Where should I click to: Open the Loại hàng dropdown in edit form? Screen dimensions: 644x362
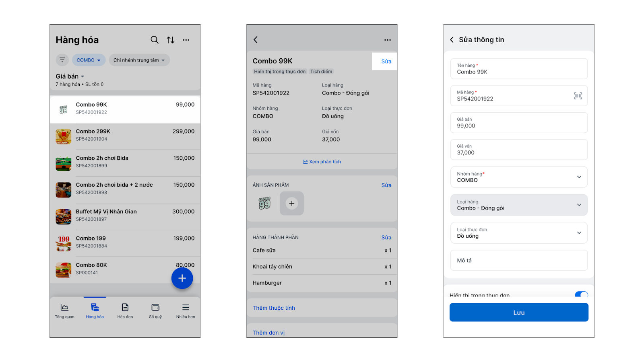click(x=519, y=205)
